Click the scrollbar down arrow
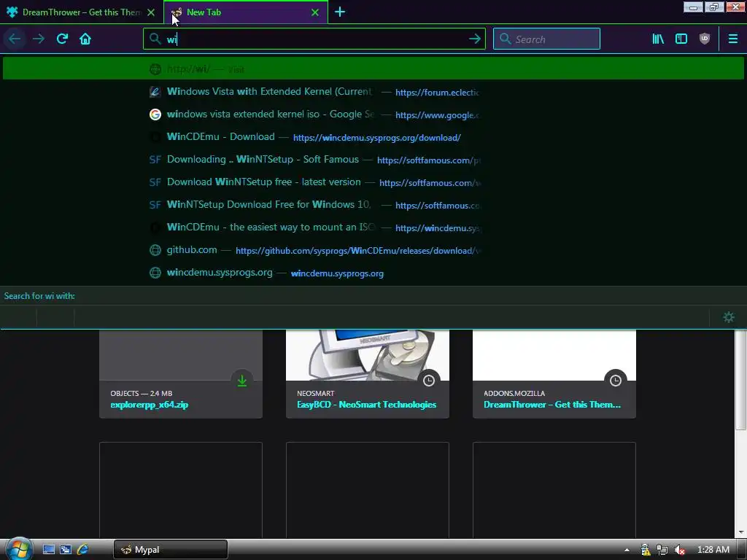The image size is (747, 560). [741, 532]
